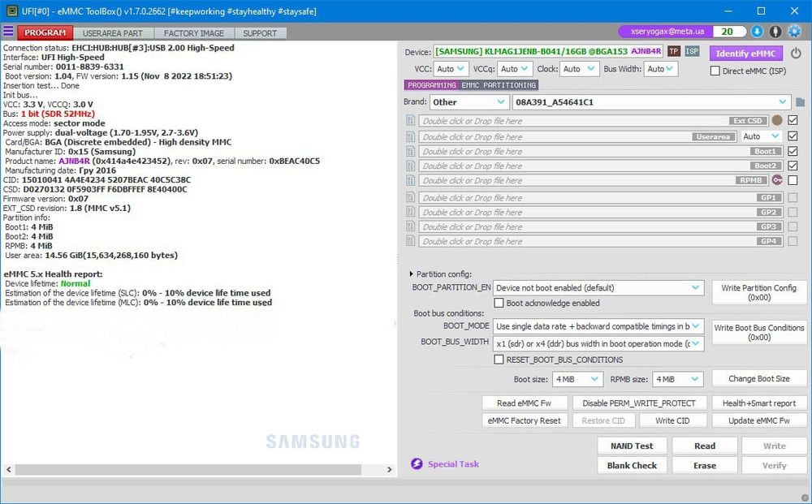Screen dimensions: 812x504
Task: Click the xseryogax@meta.ua account badge
Action: tap(667, 32)
